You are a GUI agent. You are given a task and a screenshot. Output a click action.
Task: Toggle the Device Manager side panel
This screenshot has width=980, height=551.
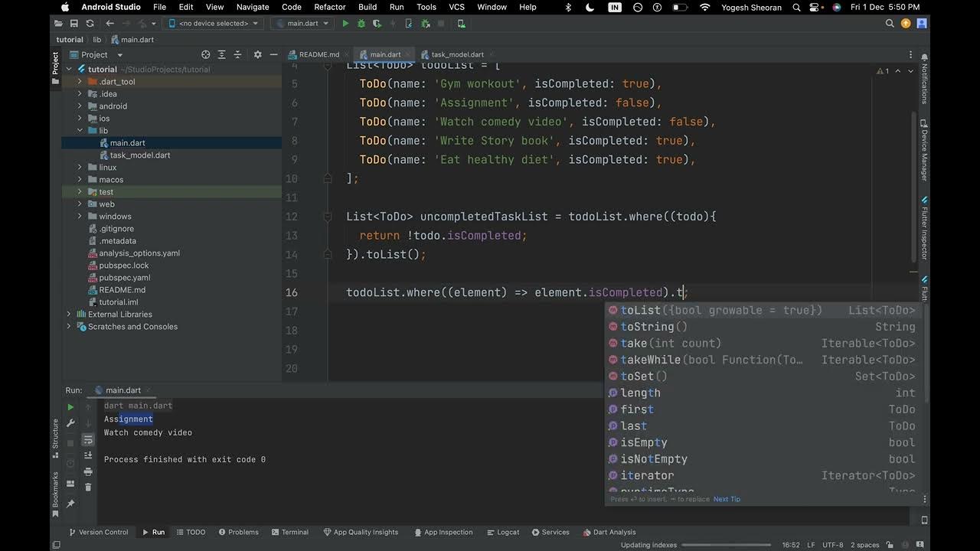[925, 150]
